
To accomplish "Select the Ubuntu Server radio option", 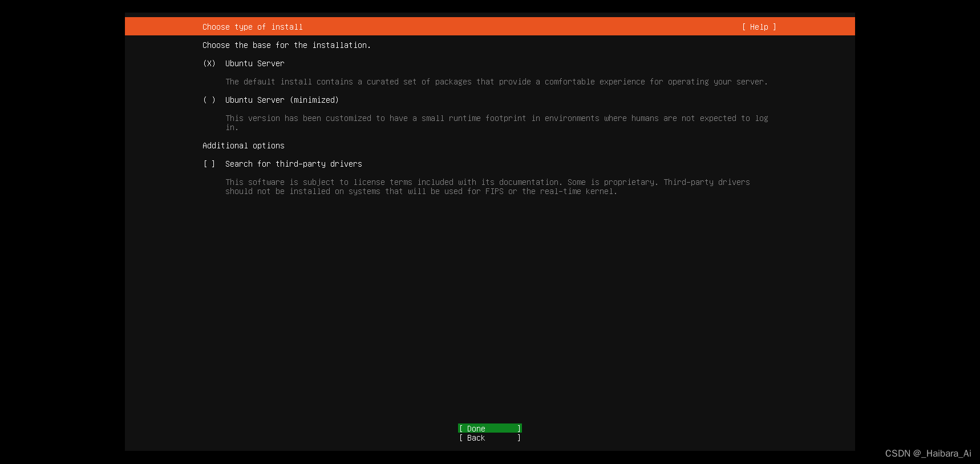I will [x=209, y=63].
